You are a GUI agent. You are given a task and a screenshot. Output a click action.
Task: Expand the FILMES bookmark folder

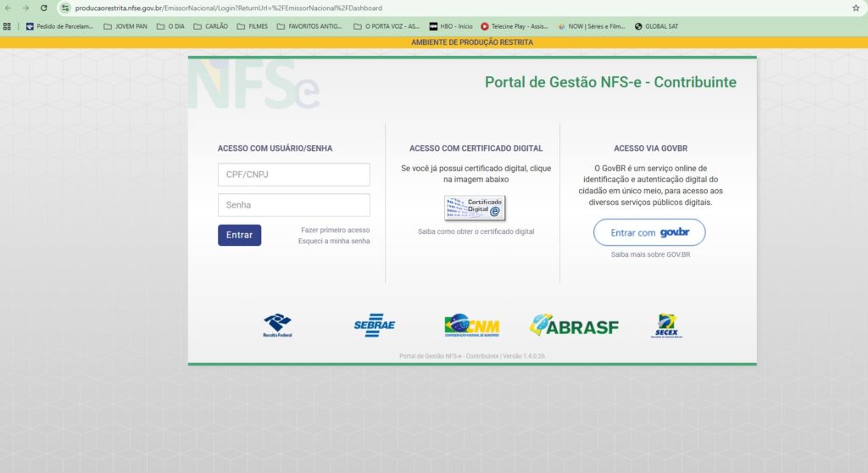[253, 26]
